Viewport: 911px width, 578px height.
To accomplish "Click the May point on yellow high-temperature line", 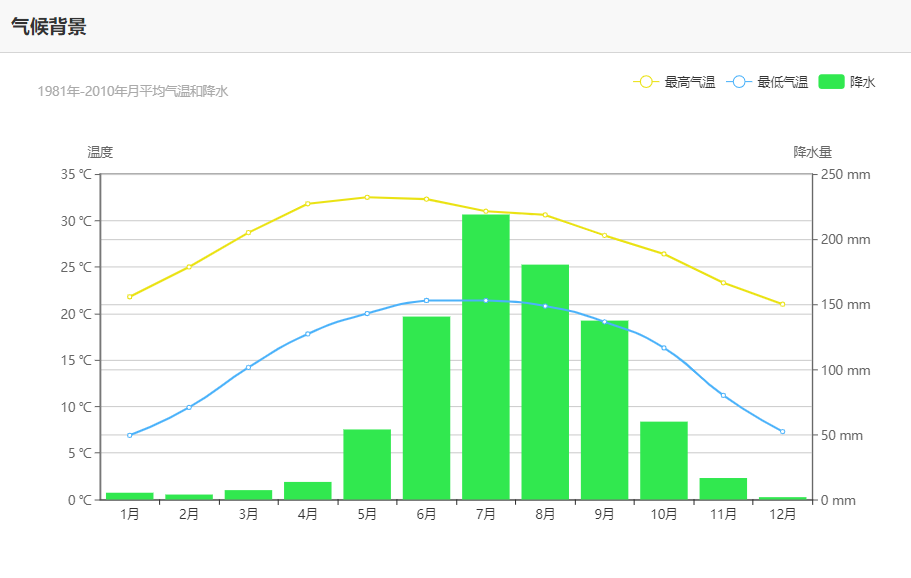I will coord(367,197).
